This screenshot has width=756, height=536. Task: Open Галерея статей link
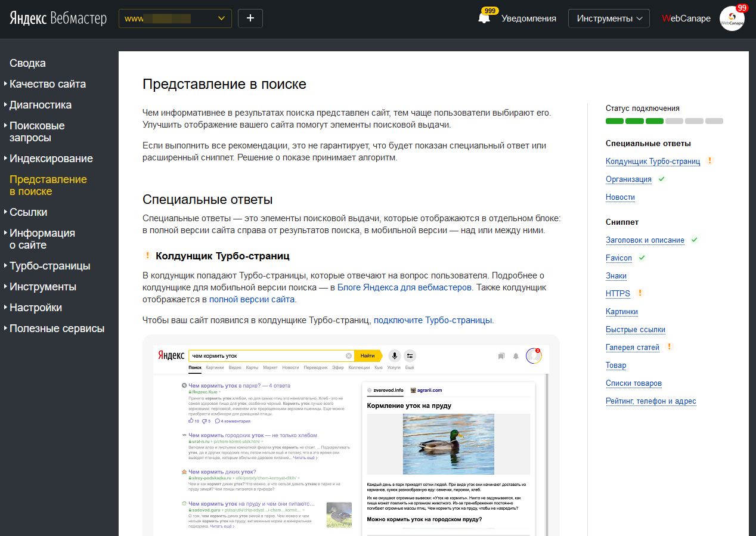[x=633, y=348]
